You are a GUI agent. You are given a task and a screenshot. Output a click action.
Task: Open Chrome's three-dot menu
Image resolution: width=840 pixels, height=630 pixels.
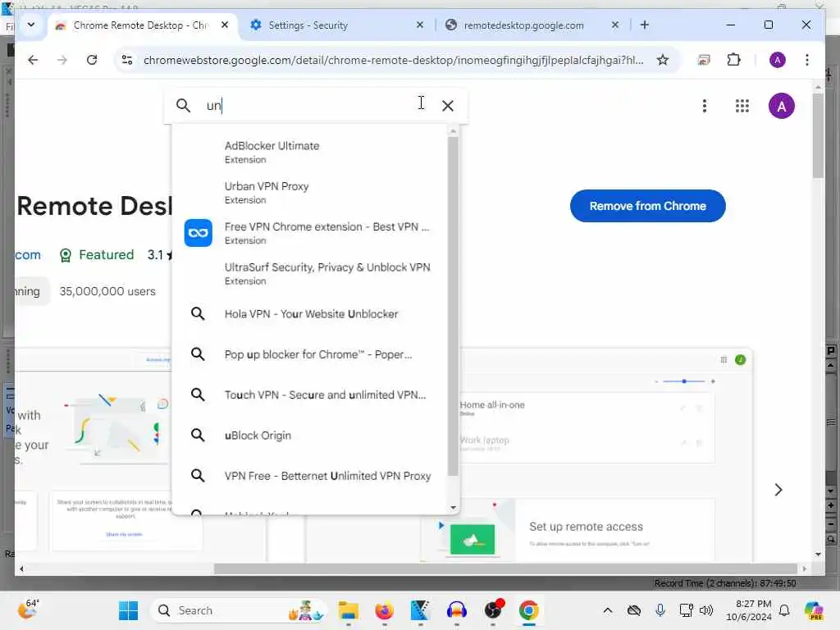(x=807, y=60)
